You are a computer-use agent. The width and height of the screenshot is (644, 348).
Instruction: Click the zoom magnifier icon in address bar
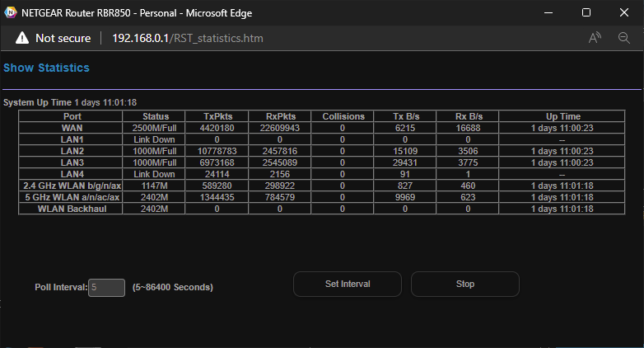point(624,39)
